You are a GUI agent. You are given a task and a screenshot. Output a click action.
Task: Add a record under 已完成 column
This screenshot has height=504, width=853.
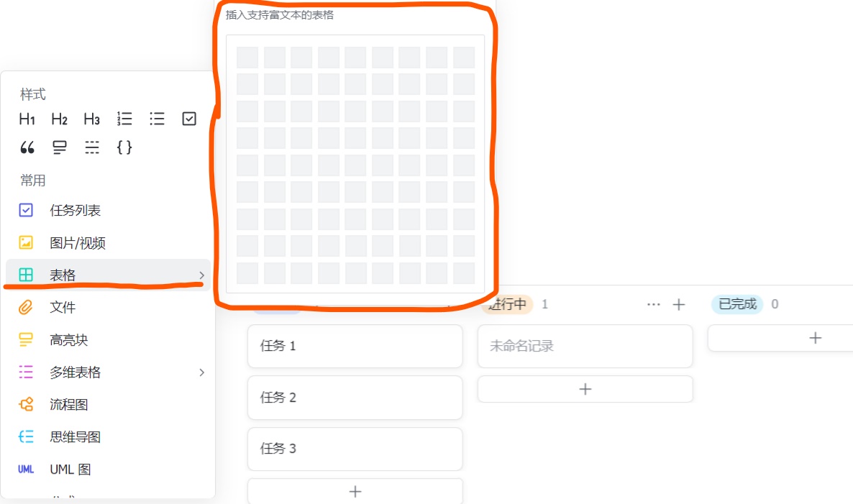point(815,338)
